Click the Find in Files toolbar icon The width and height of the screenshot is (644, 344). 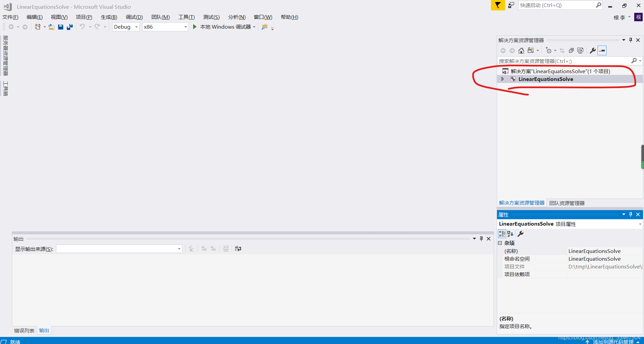pyautogui.click(x=264, y=27)
